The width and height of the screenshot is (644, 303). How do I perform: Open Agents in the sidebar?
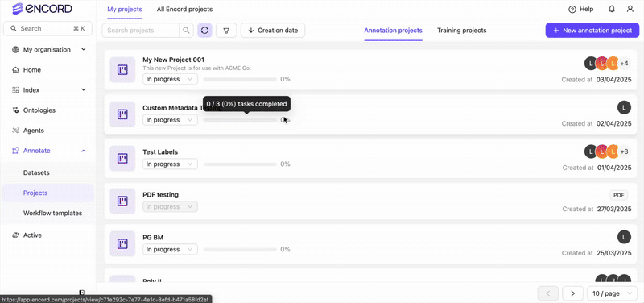(33, 131)
